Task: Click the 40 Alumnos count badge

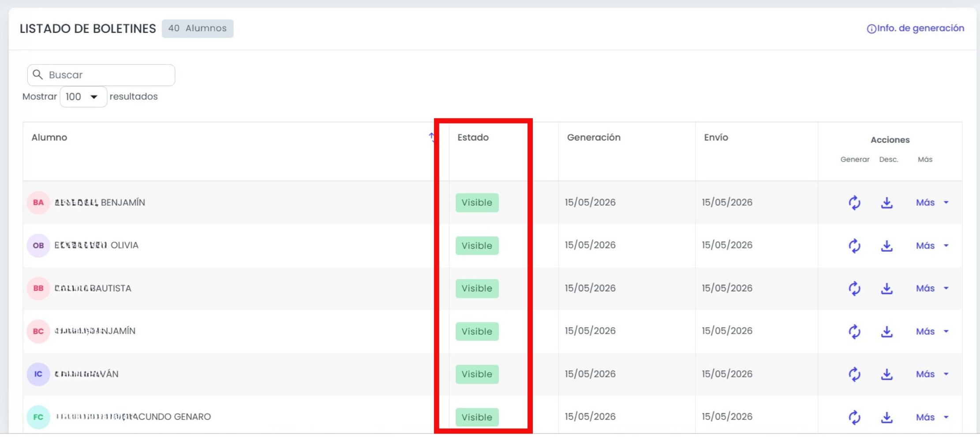Action: coord(198,28)
